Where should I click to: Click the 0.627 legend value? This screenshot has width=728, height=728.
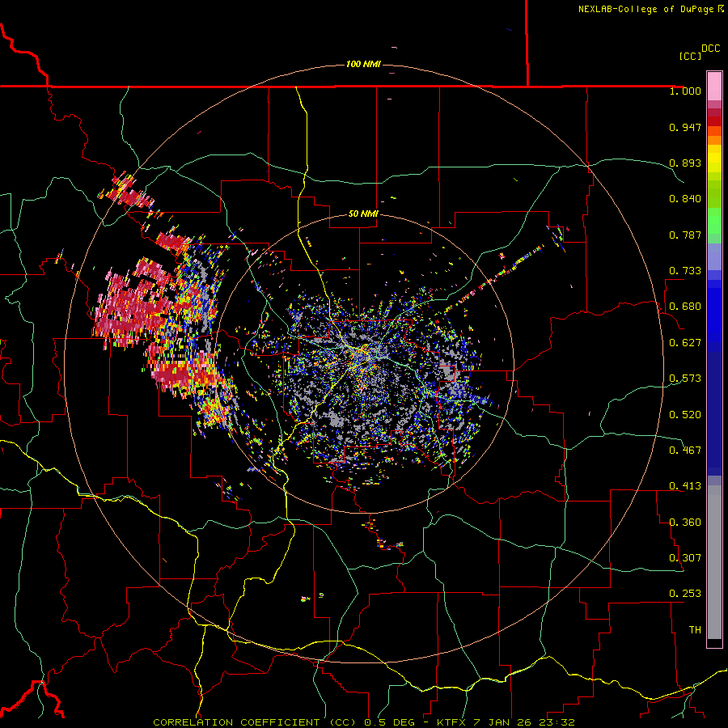point(685,343)
